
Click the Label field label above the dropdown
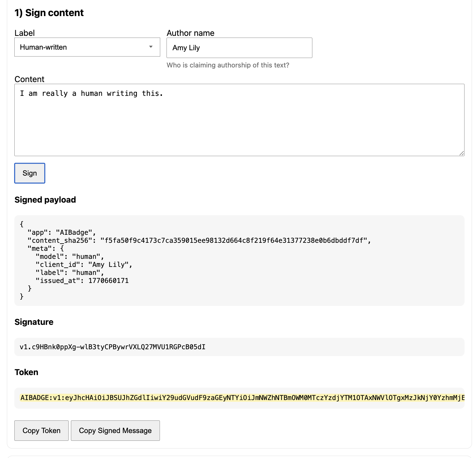click(25, 33)
